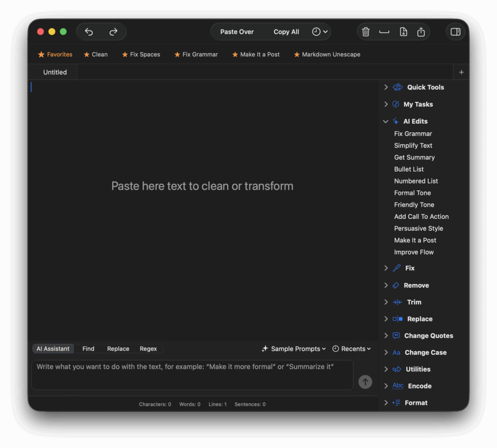
Task: Toggle the sidebar panel icon
Action: (x=455, y=32)
